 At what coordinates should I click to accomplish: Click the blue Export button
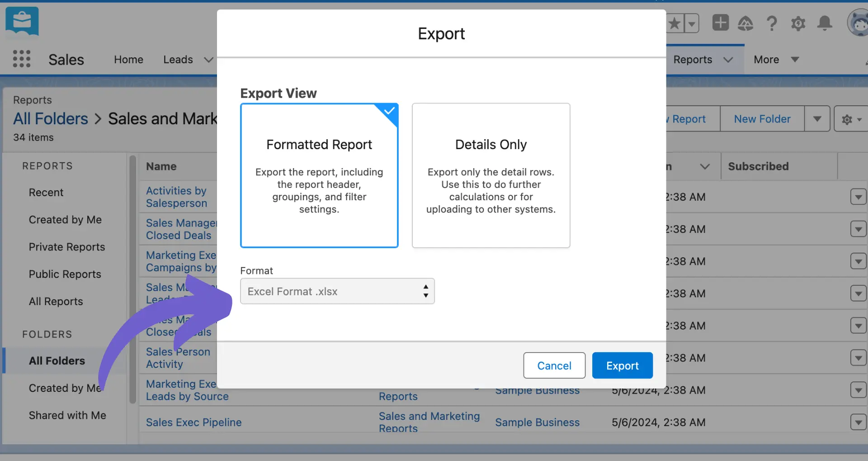coord(623,365)
